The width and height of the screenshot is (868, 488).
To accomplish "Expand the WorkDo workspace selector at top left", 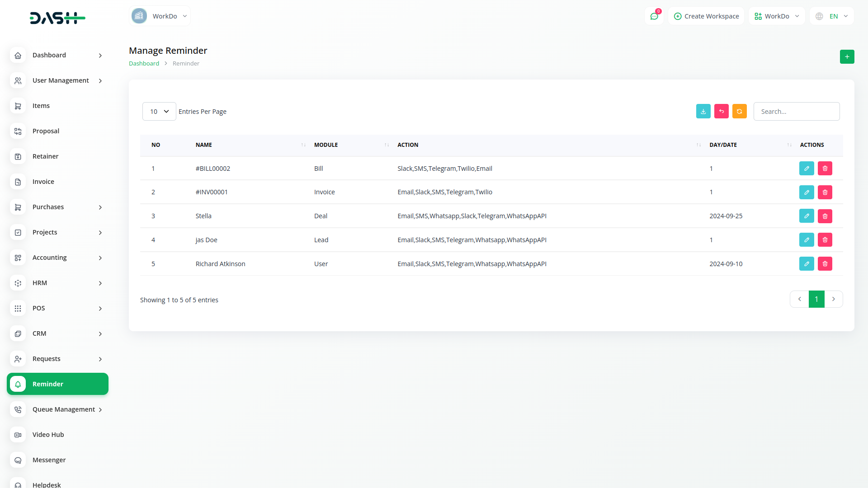I will (x=160, y=16).
